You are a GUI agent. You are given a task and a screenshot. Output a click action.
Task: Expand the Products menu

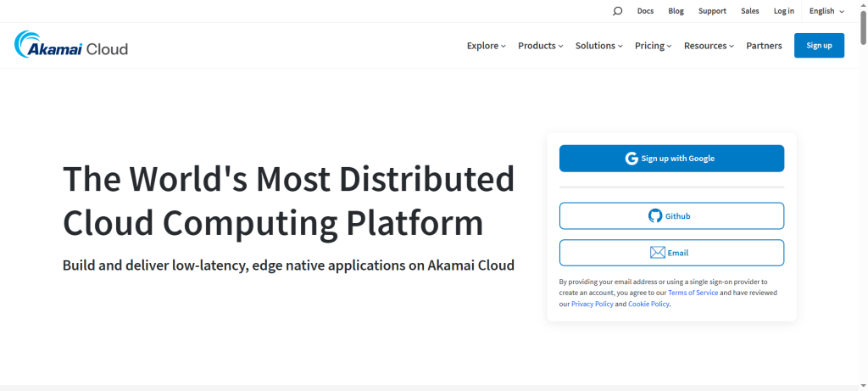click(540, 46)
